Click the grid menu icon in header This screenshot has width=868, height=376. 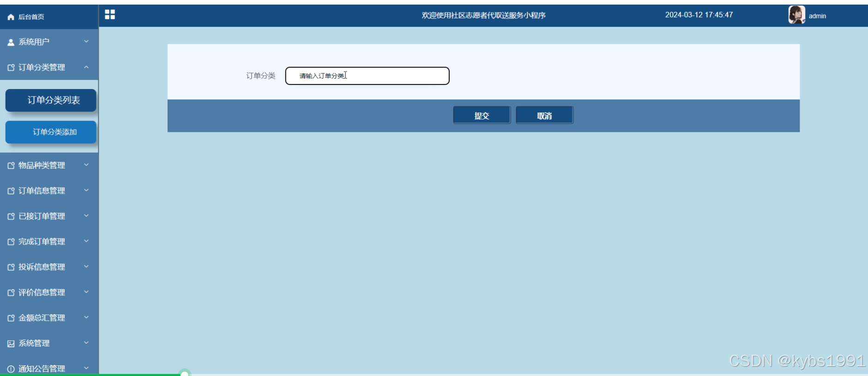110,15
